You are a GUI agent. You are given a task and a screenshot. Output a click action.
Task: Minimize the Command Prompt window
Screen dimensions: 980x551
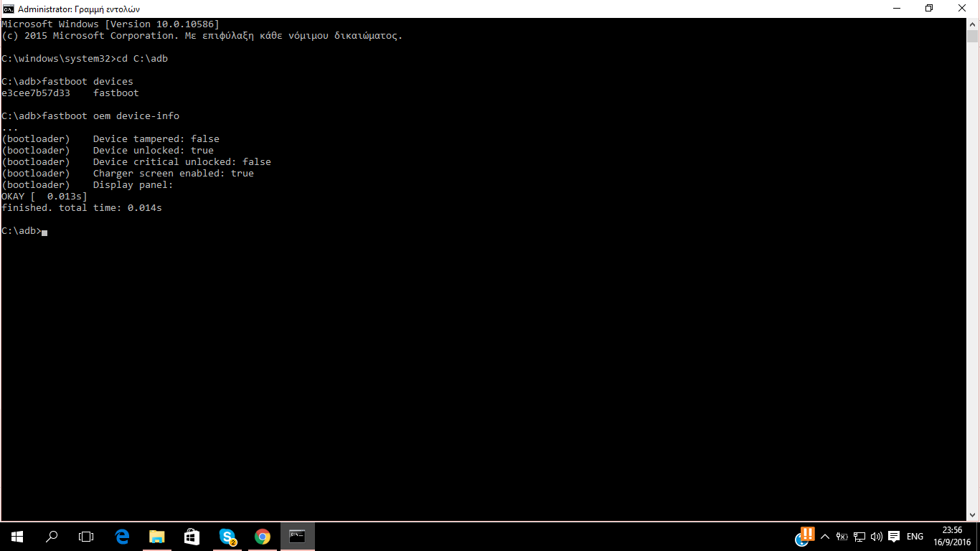(x=896, y=9)
